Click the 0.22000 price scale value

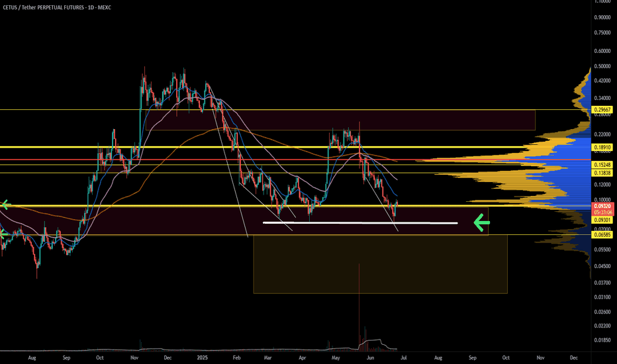tap(602, 134)
